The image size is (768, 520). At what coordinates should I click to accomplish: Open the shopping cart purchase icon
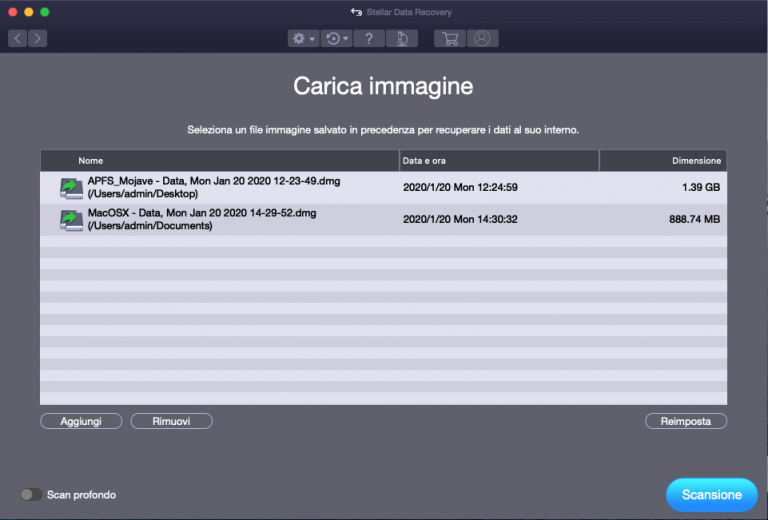(x=450, y=38)
